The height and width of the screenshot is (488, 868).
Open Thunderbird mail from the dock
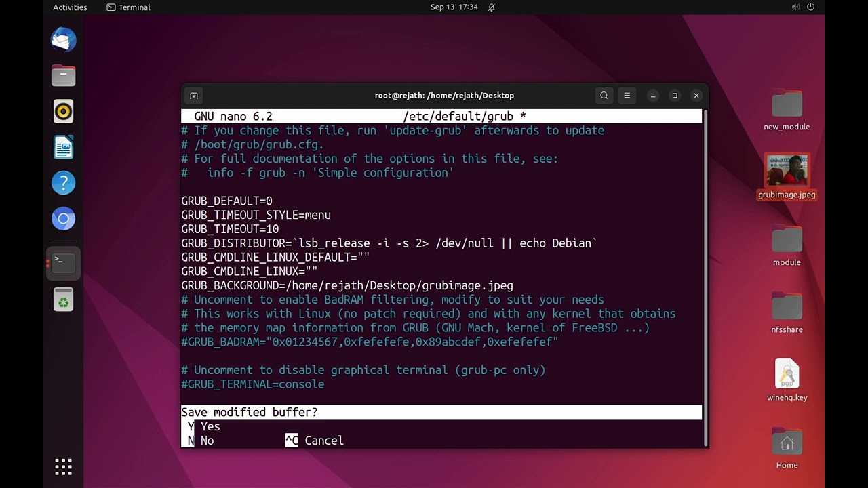point(63,40)
